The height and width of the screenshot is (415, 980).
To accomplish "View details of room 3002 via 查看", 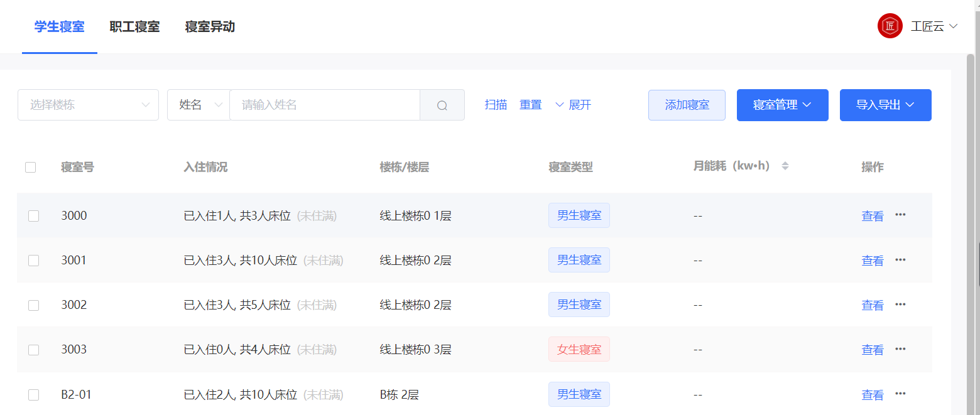I will tap(872, 305).
